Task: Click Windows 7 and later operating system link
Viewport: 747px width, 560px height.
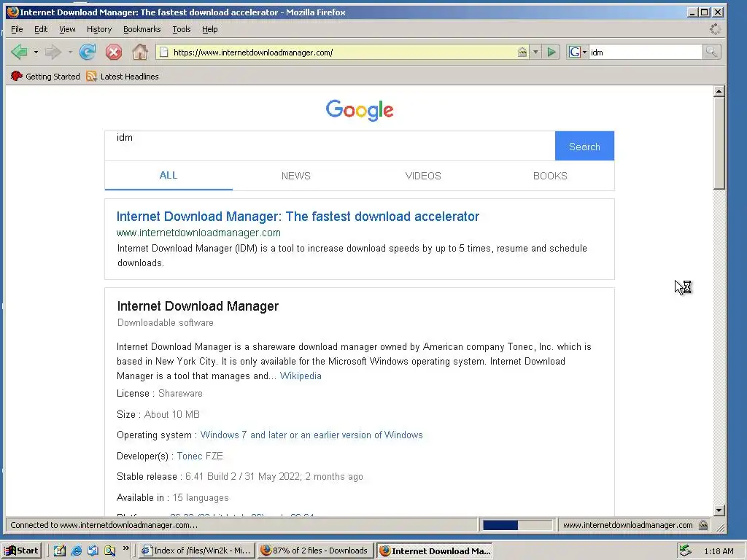Action: coord(311,435)
